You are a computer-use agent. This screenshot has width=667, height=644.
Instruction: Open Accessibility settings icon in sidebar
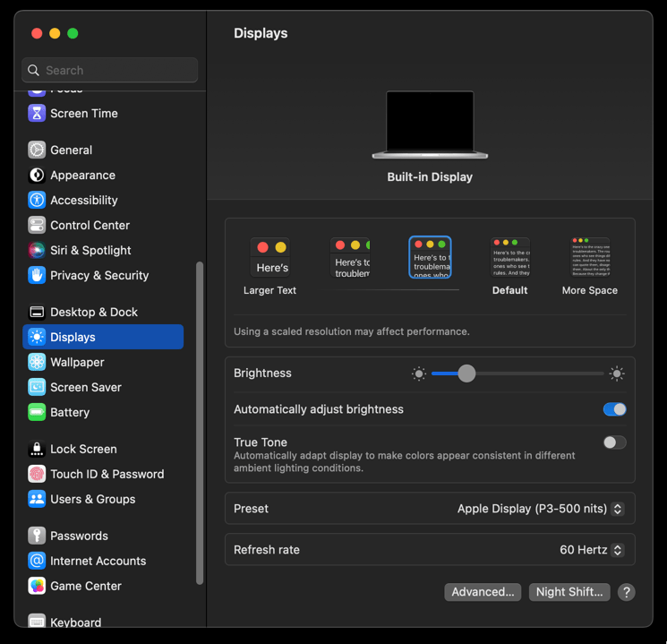point(37,201)
